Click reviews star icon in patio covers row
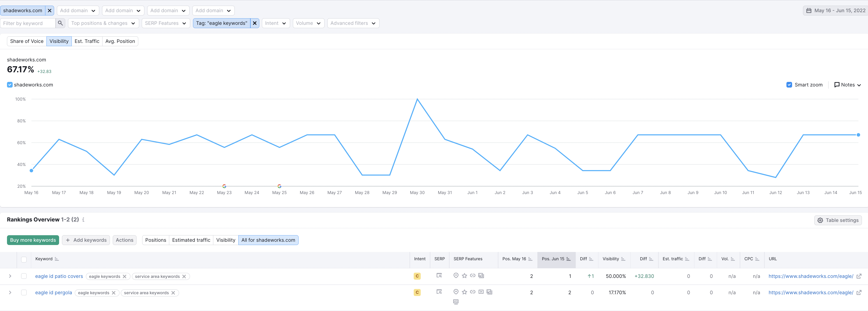This screenshot has width=868, height=311. (464, 276)
